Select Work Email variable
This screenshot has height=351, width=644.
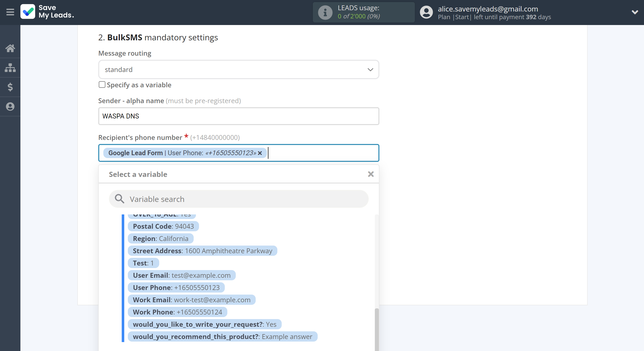[x=192, y=300]
